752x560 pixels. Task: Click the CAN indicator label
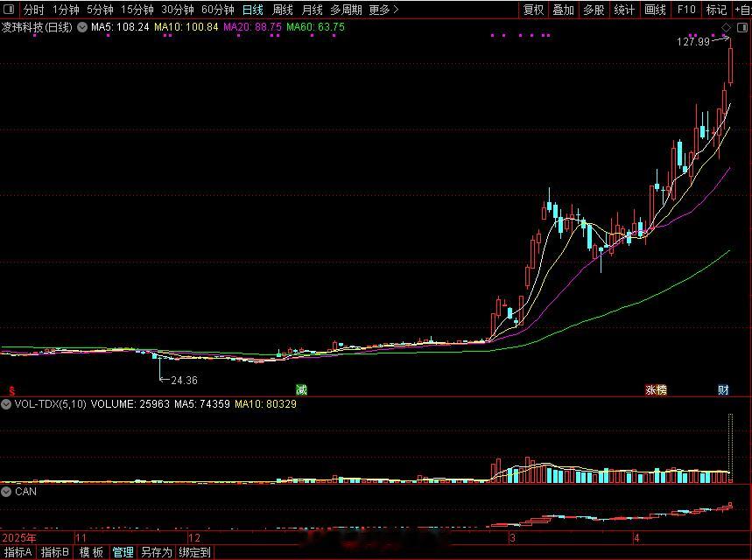(25, 492)
